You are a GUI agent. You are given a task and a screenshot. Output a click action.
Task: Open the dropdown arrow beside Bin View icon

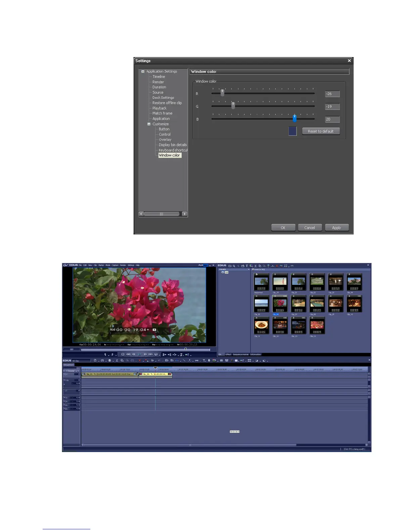pyautogui.click(x=289, y=267)
